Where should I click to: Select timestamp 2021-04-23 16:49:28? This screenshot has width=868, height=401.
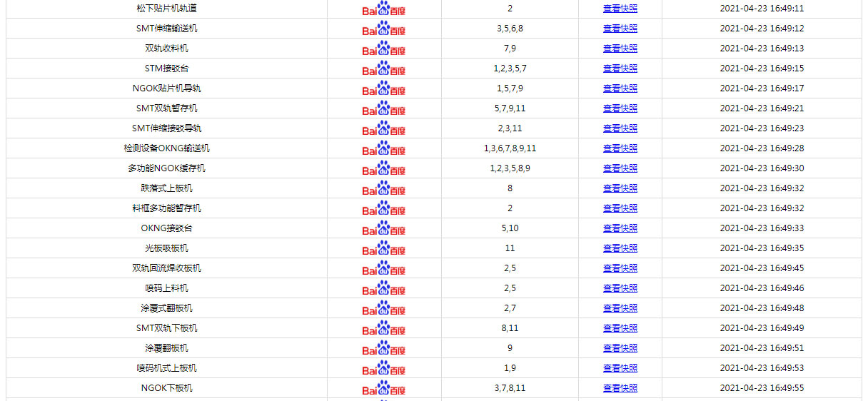(762, 148)
